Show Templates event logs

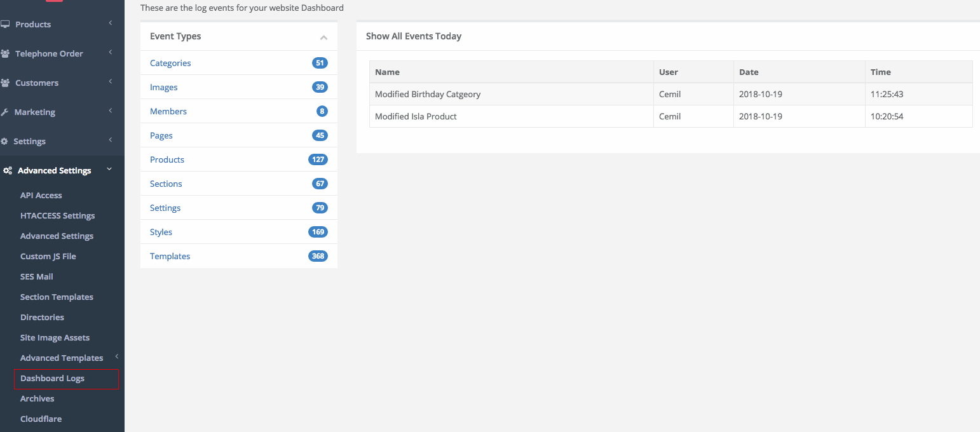pyautogui.click(x=170, y=256)
